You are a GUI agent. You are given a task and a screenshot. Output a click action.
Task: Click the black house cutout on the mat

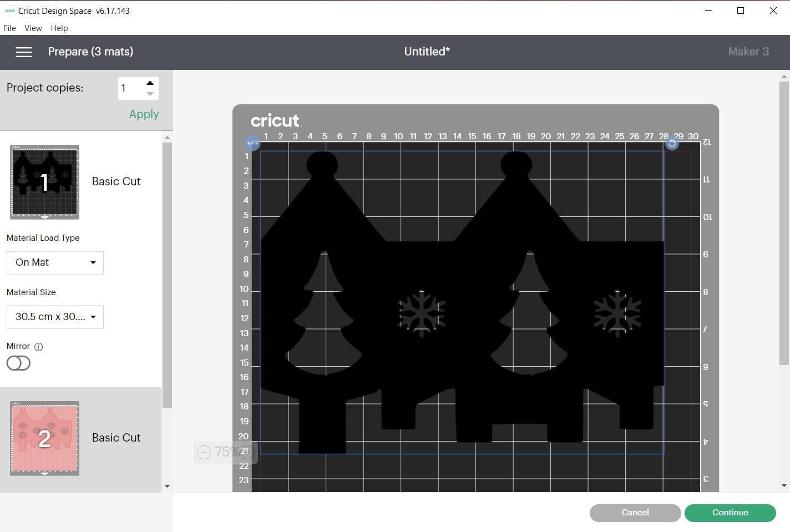pos(462,302)
